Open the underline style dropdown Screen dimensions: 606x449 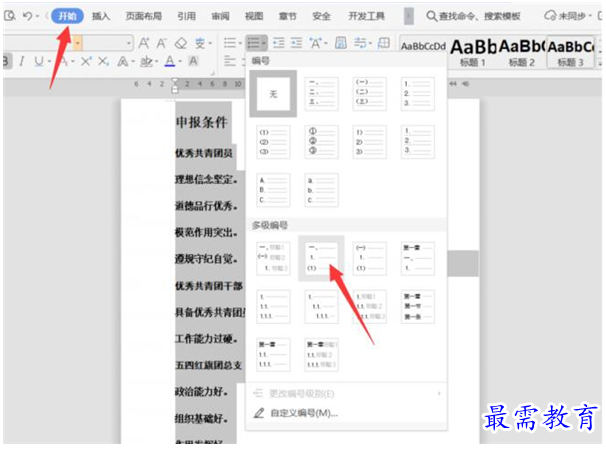pyautogui.click(x=49, y=62)
